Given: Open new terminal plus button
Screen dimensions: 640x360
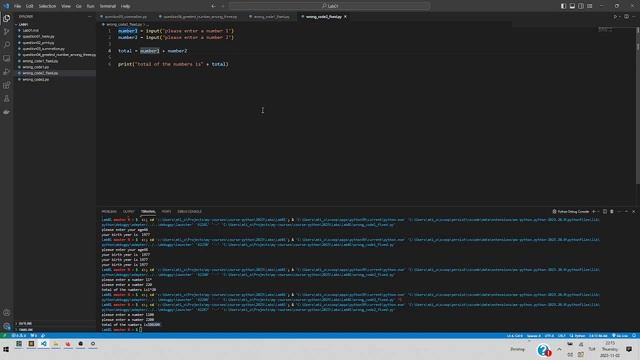Looking at the screenshot, I should click(593, 211).
